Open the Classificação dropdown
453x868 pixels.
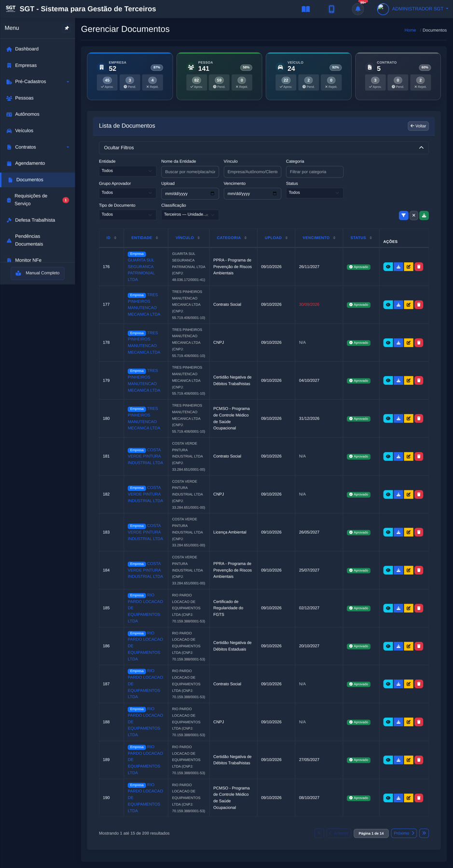[x=190, y=215]
